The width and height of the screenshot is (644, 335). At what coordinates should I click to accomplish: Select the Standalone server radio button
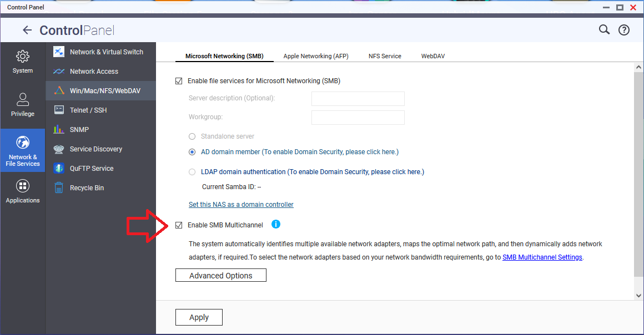192,136
